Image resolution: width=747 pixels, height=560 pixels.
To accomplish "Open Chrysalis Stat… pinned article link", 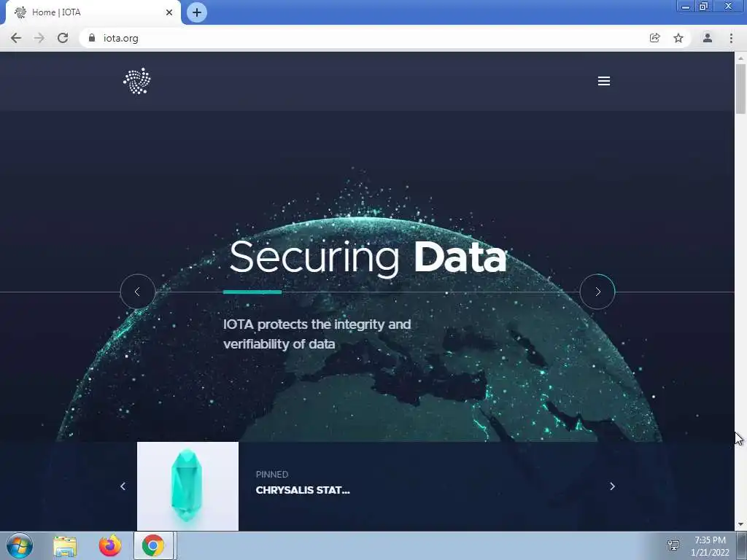I will coord(303,490).
